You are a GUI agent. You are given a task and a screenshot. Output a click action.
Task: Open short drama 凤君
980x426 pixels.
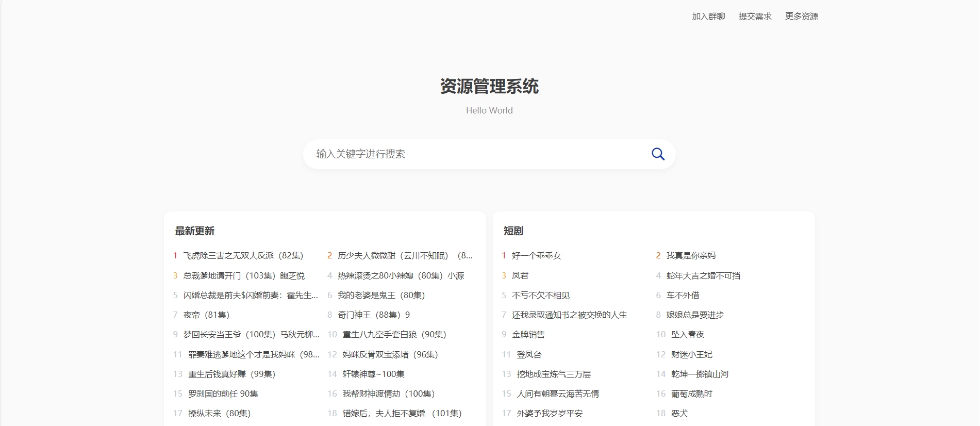point(520,275)
